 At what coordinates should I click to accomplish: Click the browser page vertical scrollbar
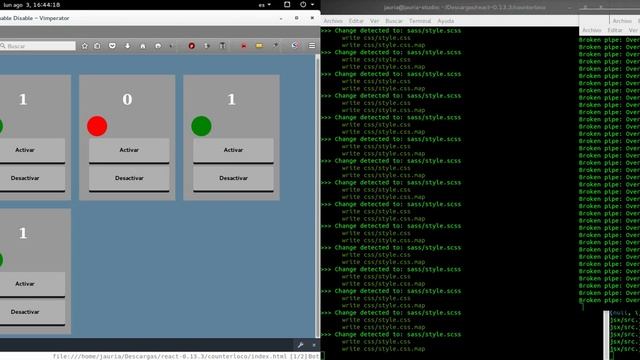pos(318,196)
